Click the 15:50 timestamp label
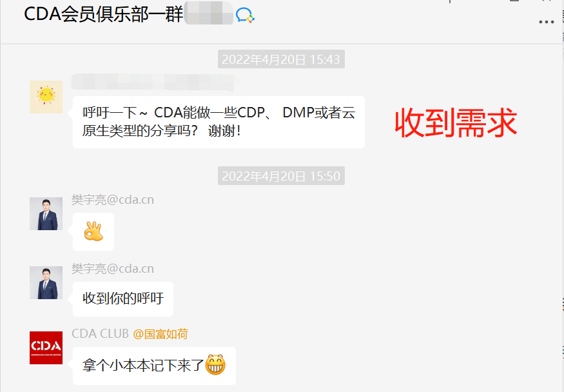The image size is (564, 392). [281, 176]
